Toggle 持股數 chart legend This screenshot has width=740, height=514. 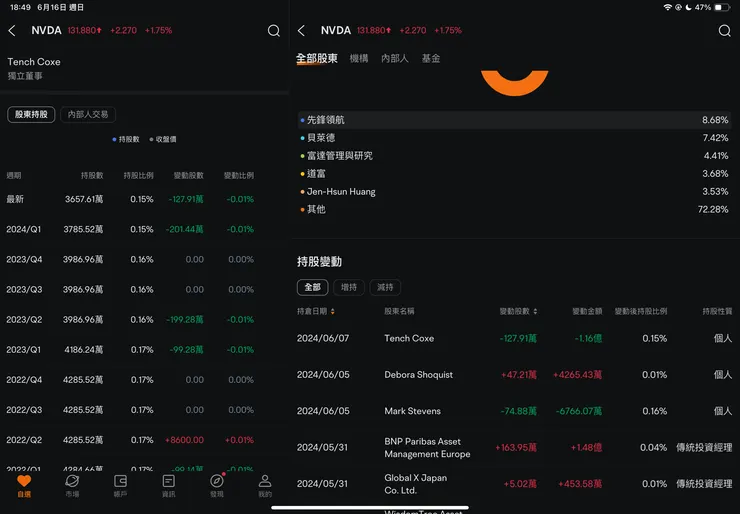(x=126, y=139)
